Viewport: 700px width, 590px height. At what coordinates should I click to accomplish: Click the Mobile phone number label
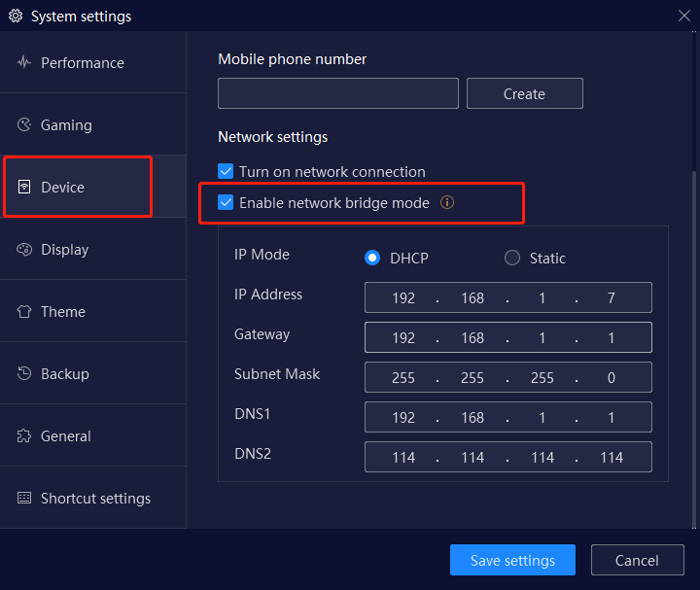(292, 59)
